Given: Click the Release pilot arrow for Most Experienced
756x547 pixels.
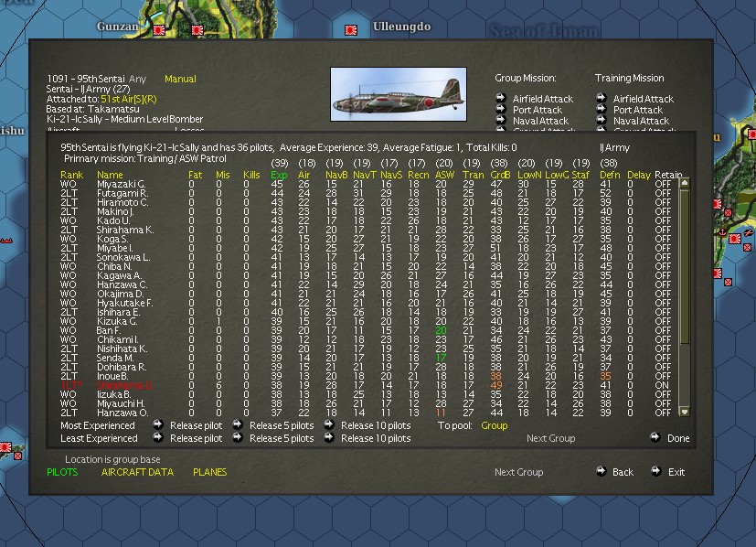Looking at the screenshot, I should (x=156, y=424).
